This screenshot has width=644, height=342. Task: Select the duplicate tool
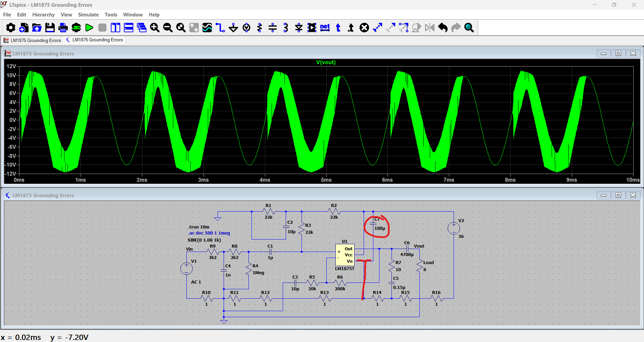(377, 28)
